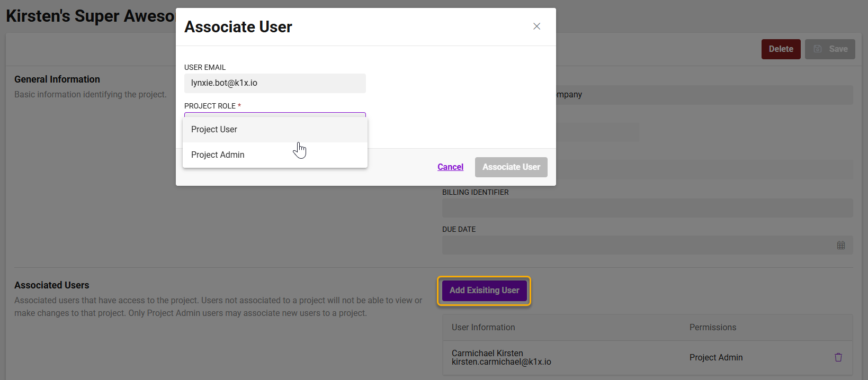
Task: Click the Save button label
Action: pos(838,49)
